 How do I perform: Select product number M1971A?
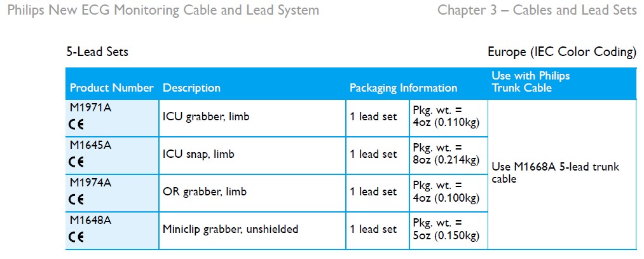coord(90,108)
